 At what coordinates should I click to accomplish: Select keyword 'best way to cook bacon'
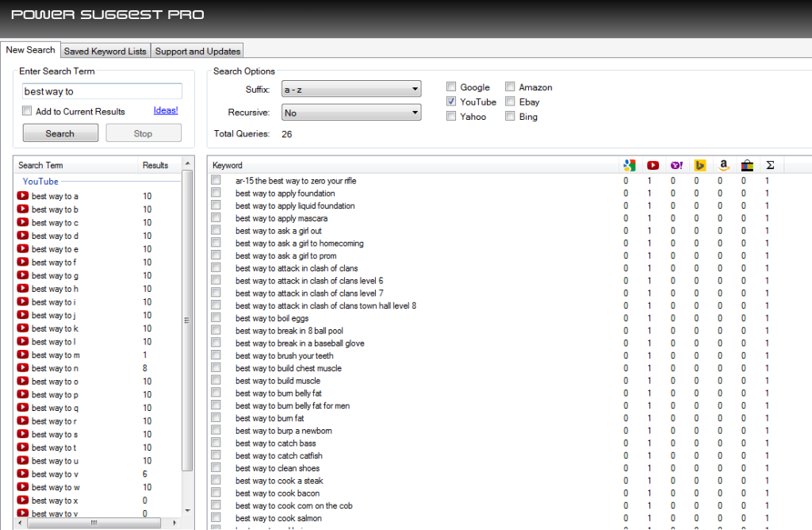(x=277, y=494)
